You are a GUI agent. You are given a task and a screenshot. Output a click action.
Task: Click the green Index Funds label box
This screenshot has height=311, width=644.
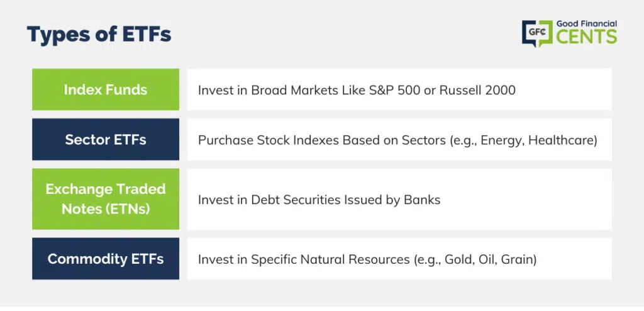click(106, 89)
